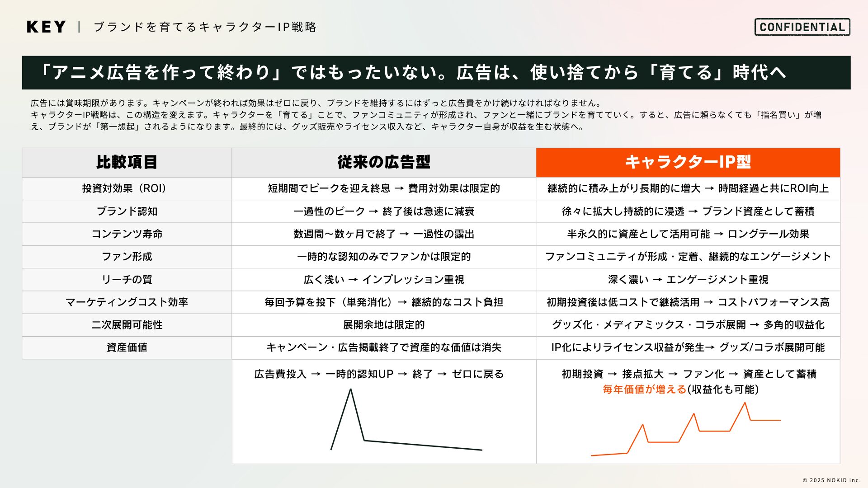868x488 pixels.
Task: Click the コンテンツ寿命 row label
Action: coord(127,234)
